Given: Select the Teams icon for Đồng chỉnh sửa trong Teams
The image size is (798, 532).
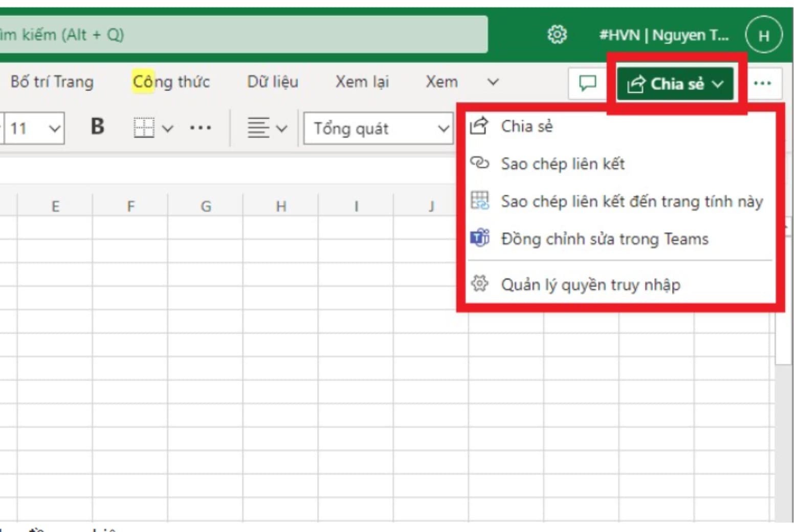Looking at the screenshot, I should pyautogui.click(x=480, y=238).
